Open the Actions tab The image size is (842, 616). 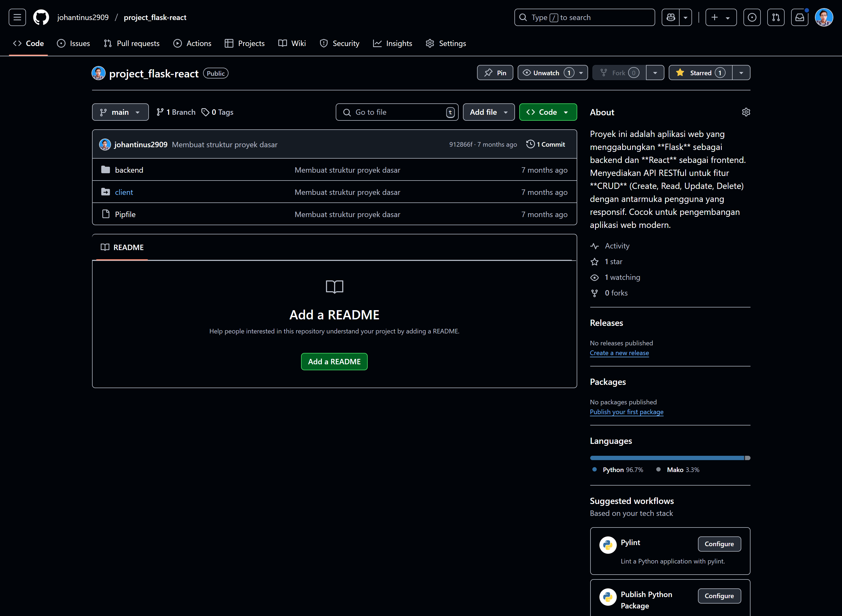192,43
